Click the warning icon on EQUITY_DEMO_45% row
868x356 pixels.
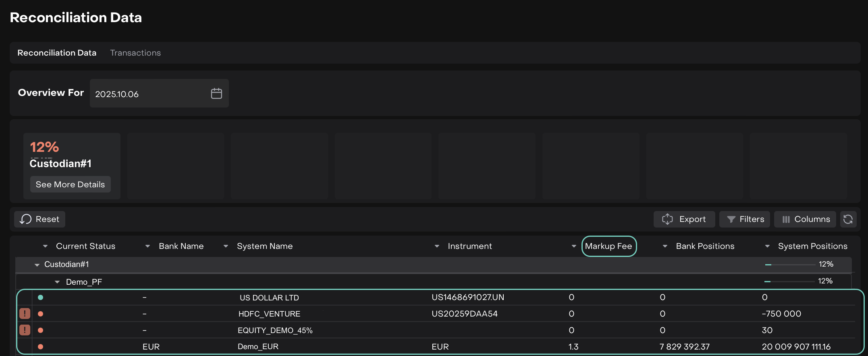tap(25, 330)
